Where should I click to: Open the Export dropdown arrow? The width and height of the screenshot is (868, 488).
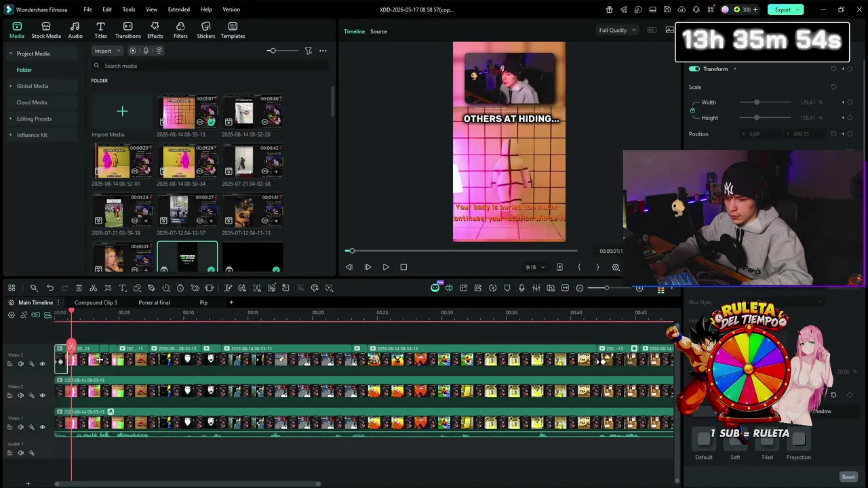point(799,9)
